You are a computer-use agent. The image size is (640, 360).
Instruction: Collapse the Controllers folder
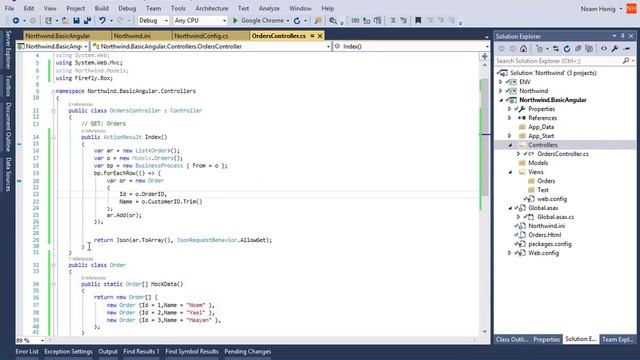click(510, 145)
